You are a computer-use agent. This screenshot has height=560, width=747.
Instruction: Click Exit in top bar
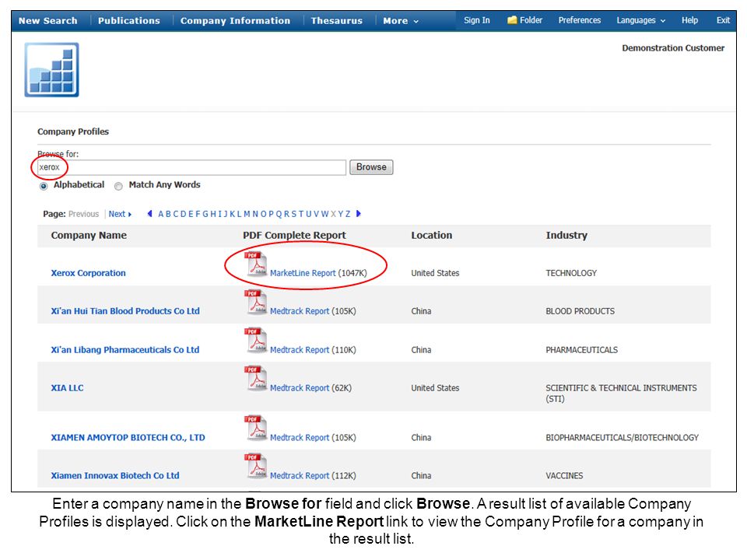[x=723, y=20]
